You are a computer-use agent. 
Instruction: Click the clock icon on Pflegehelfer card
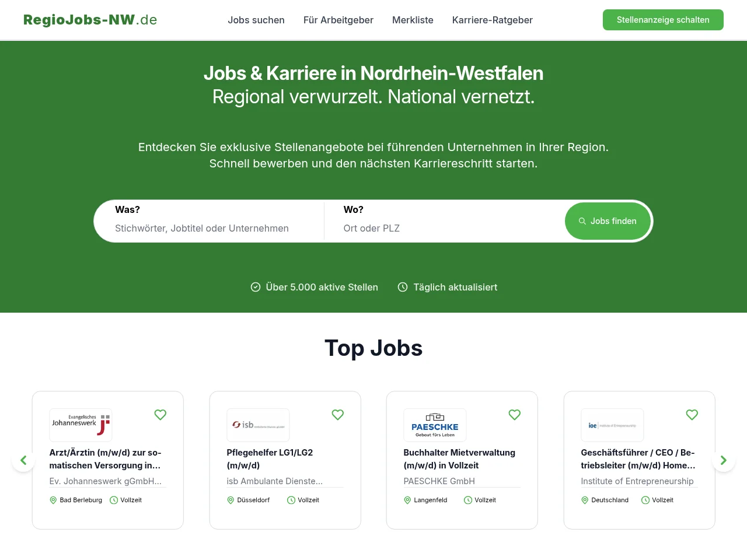click(x=291, y=501)
